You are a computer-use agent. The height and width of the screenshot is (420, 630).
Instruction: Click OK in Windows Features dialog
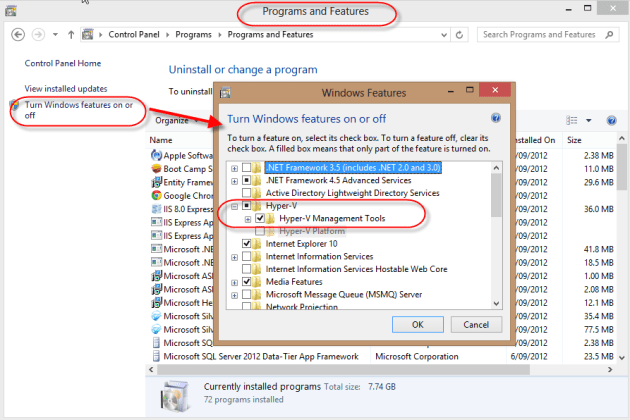click(x=417, y=324)
